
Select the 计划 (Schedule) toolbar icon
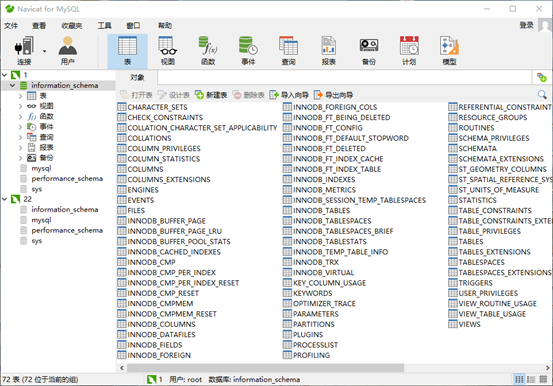pos(409,51)
